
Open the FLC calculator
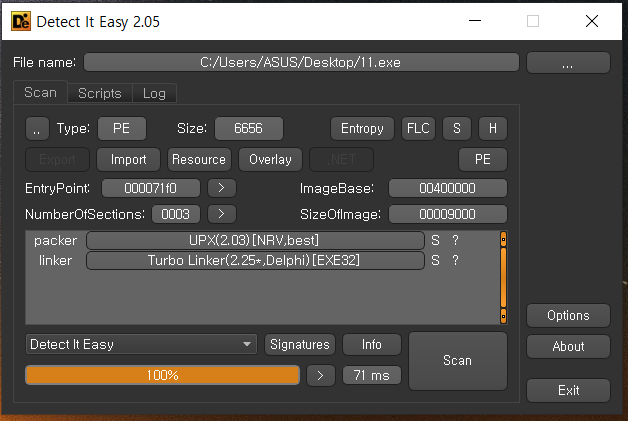[418, 129]
